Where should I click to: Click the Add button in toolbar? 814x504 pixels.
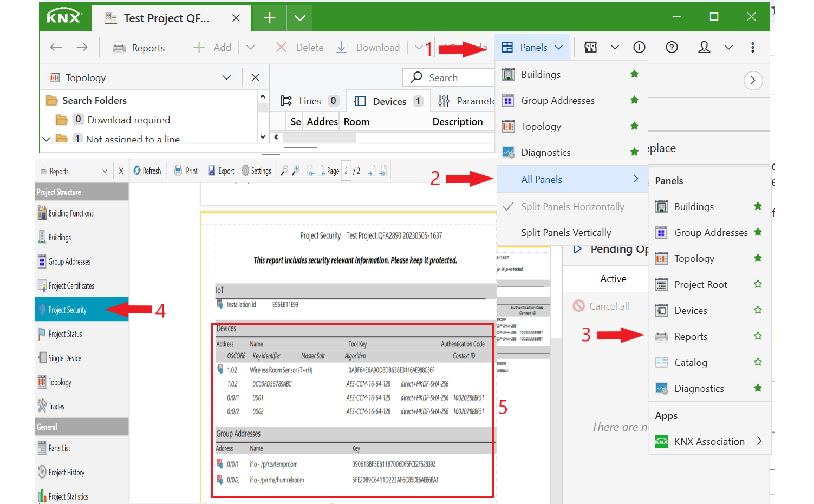[x=212, y=48]
